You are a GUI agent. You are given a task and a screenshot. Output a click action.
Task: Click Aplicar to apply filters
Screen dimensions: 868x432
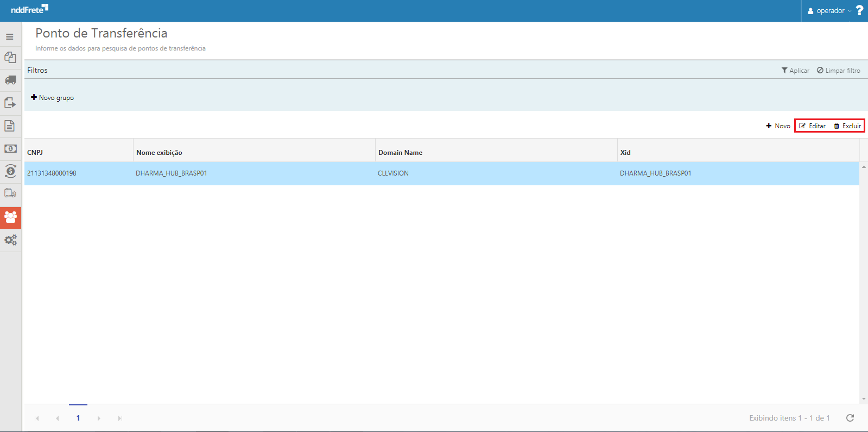tap(795, 71)
